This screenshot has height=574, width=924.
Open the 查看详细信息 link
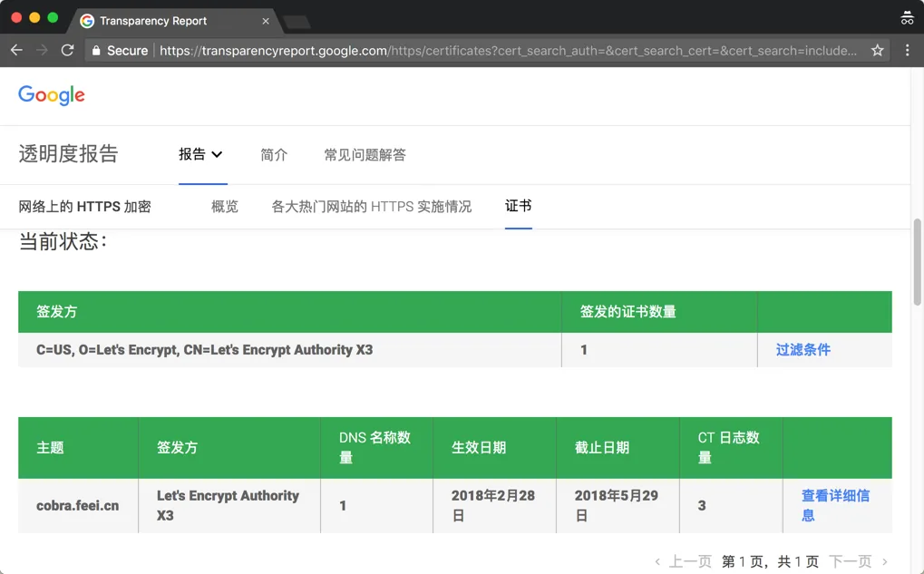(x=836, y=505)
